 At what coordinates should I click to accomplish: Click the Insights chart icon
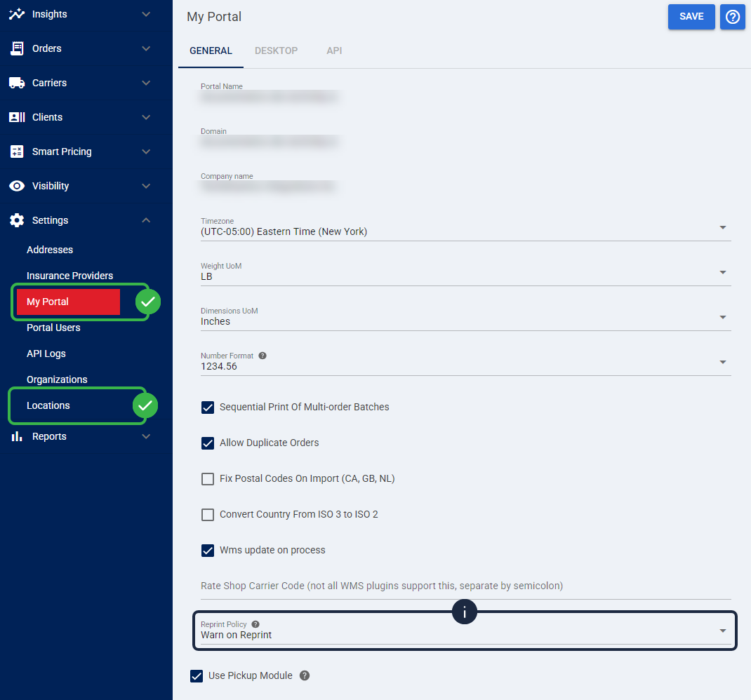pos(17,14)
